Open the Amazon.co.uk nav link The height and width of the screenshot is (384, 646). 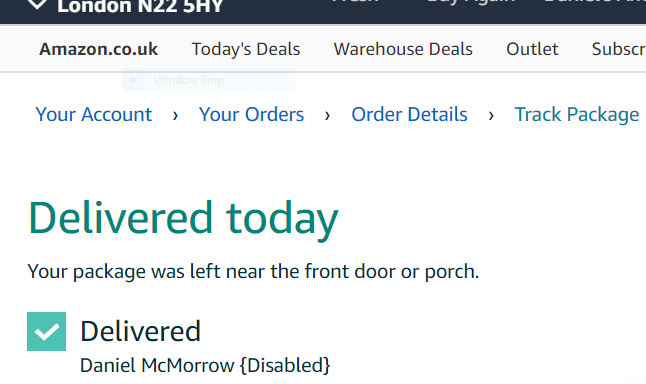(x=98, y=49)
